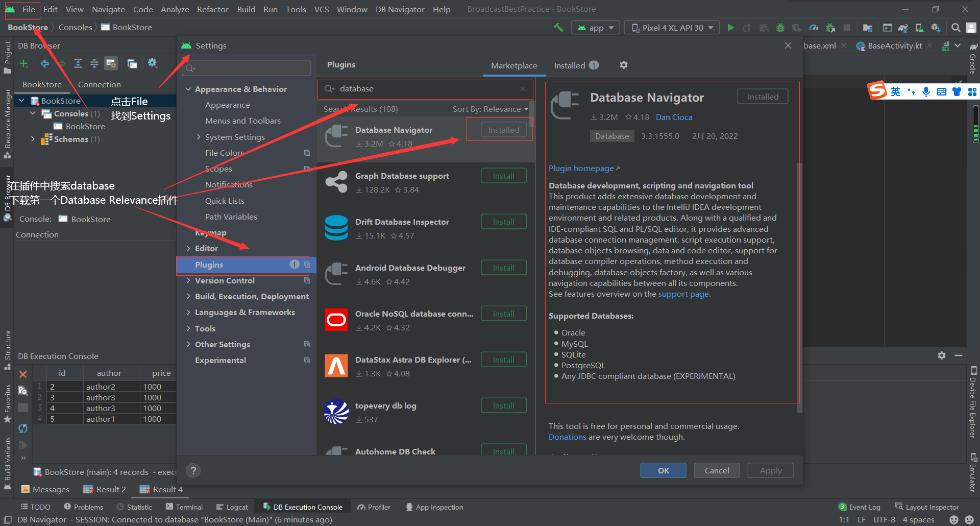
Task: Open the Event Log in status bar
Action: pyautogui.click(x=860, y=507)
